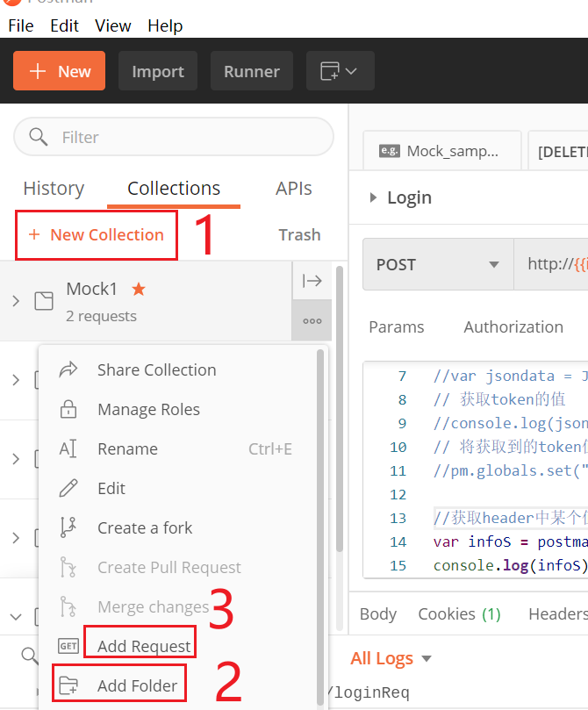Open the Mock_samp... example tab

(442, 151)
